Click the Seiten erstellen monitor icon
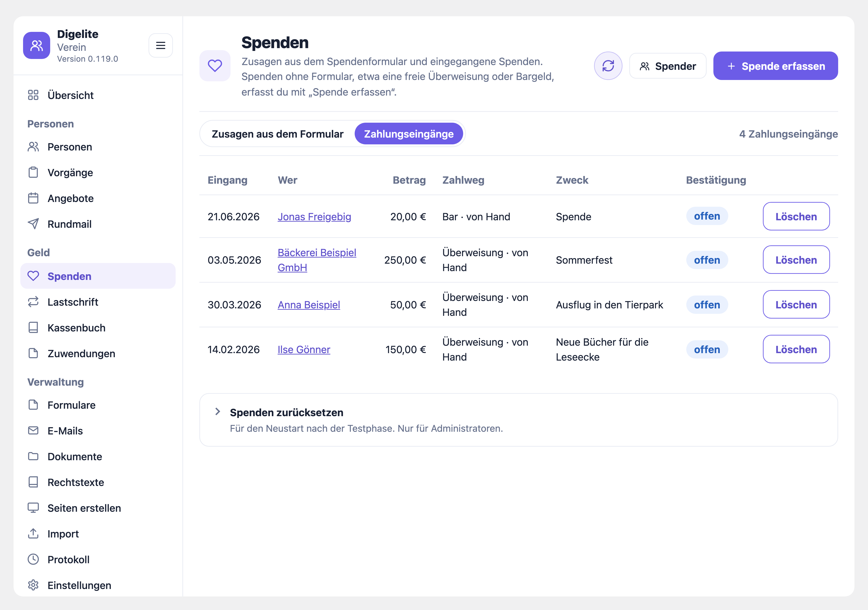Screen dimensions: 868x610 (x=33, y=508)
